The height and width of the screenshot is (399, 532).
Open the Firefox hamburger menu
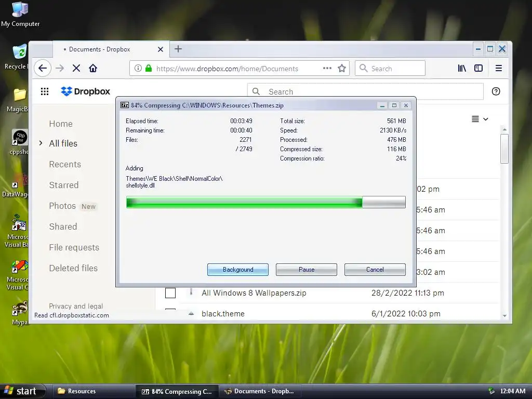498,68
